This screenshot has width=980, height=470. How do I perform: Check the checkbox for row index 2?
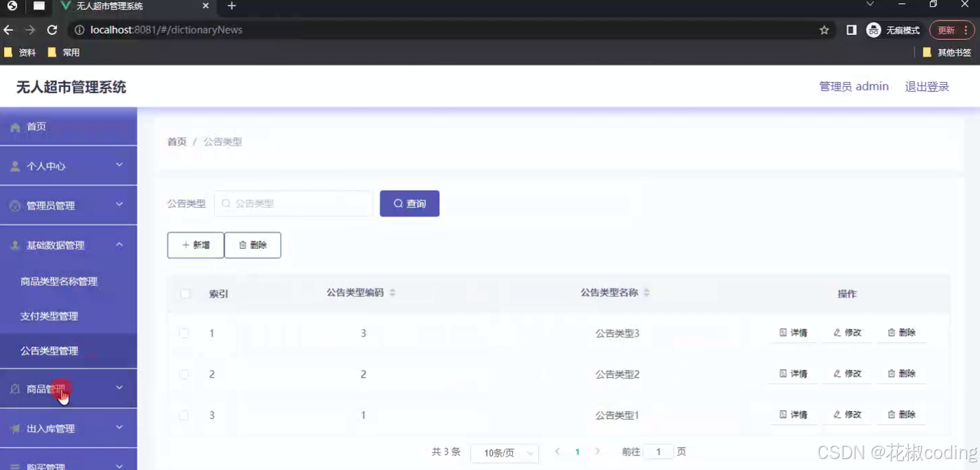click(x=184, y=374)
